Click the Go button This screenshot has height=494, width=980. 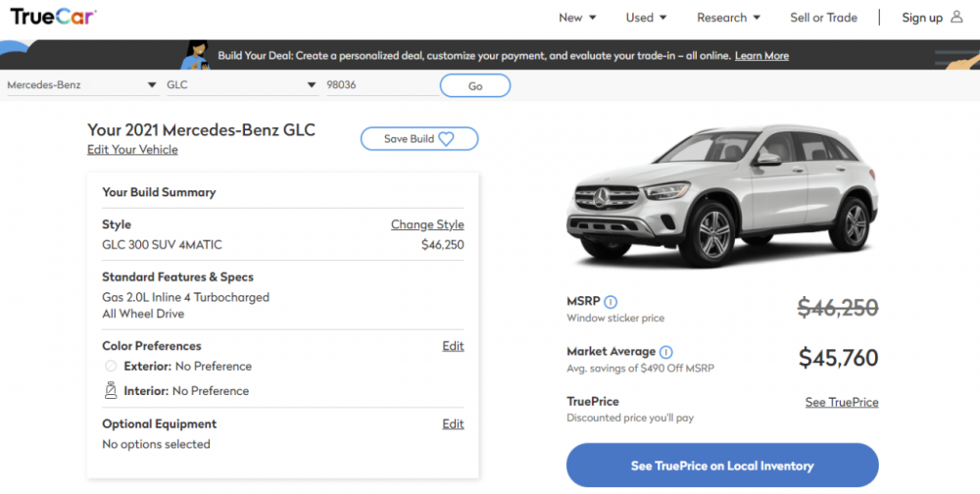tap(475, 86)
